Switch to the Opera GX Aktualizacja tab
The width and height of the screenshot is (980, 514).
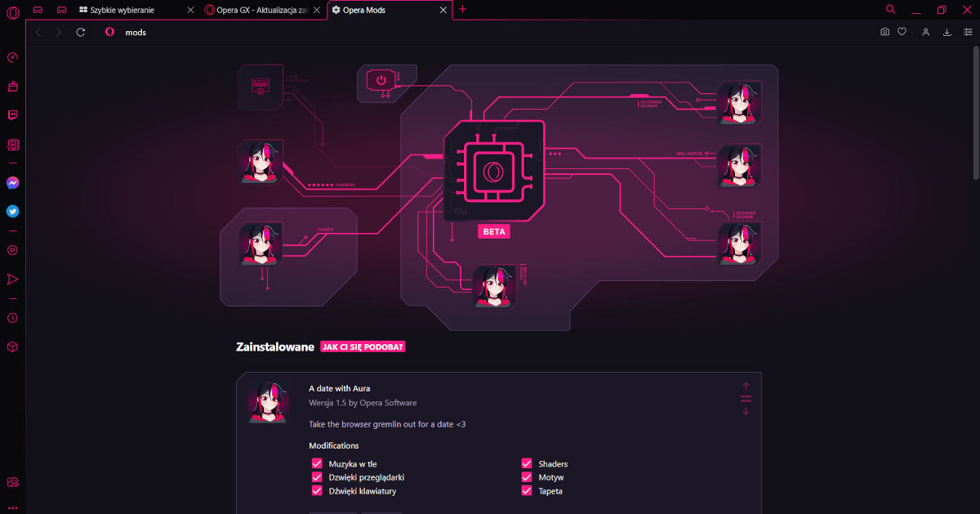pyautogui.click(x=256, y=10)
